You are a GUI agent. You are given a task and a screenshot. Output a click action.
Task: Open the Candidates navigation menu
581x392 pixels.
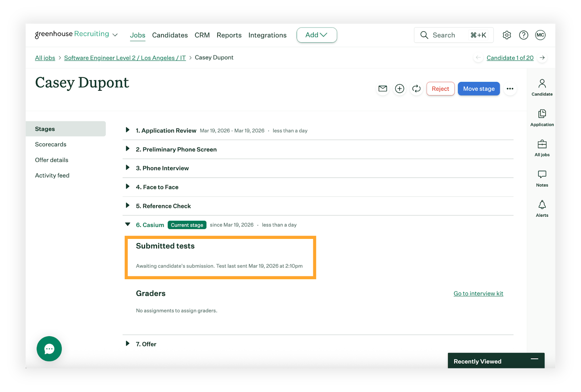tap(170, 35)
